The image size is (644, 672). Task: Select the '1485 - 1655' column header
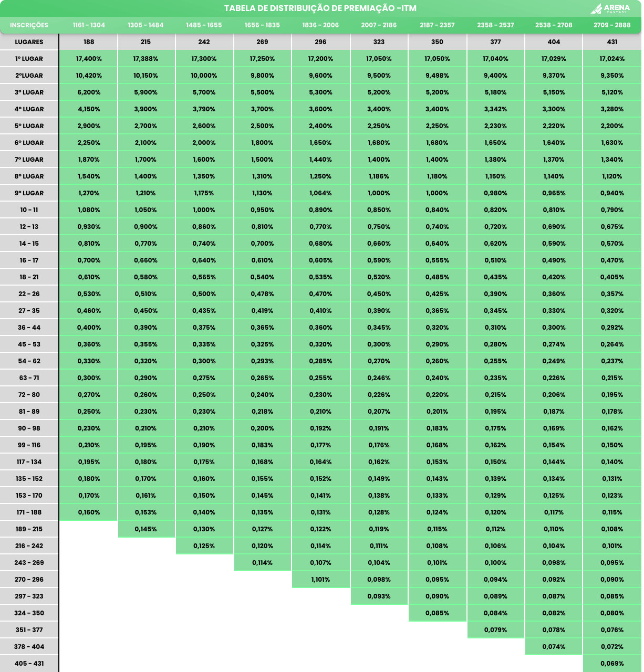(204, 25)
